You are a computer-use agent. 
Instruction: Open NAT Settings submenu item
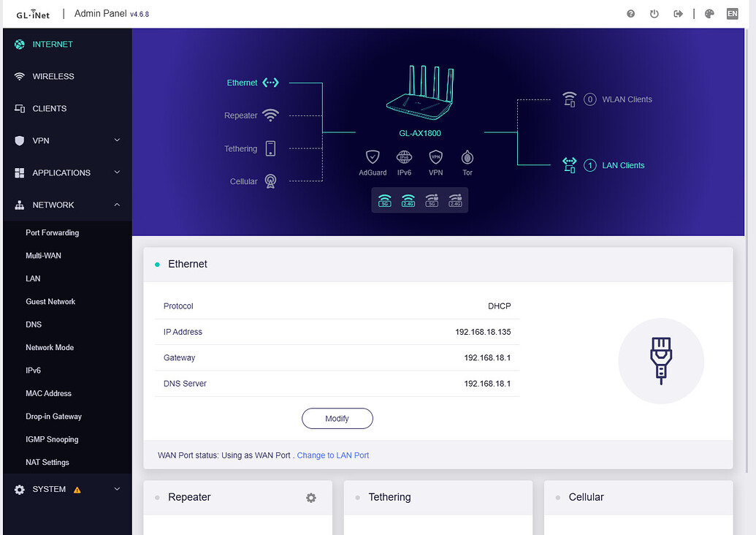tap(67, 462)
